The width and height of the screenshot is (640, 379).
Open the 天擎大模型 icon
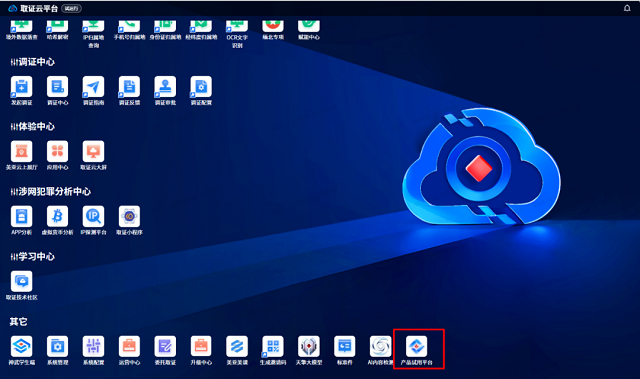309,346
